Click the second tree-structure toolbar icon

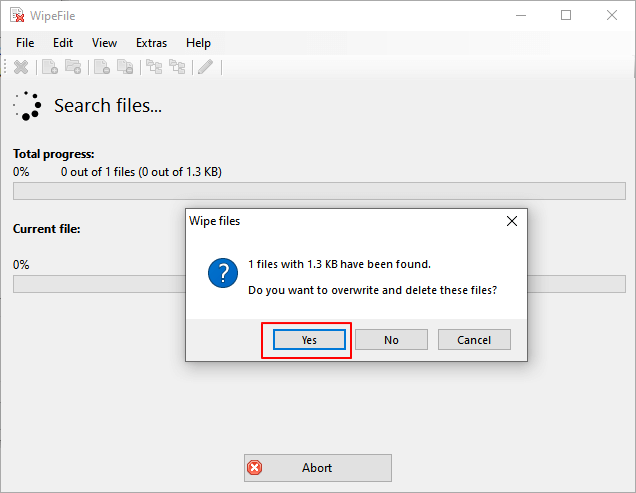tap(177, 67)
